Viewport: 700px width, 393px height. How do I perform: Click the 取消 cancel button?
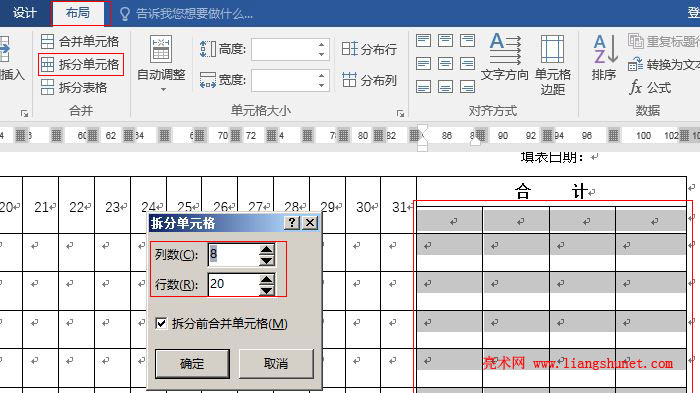(276, 364)
